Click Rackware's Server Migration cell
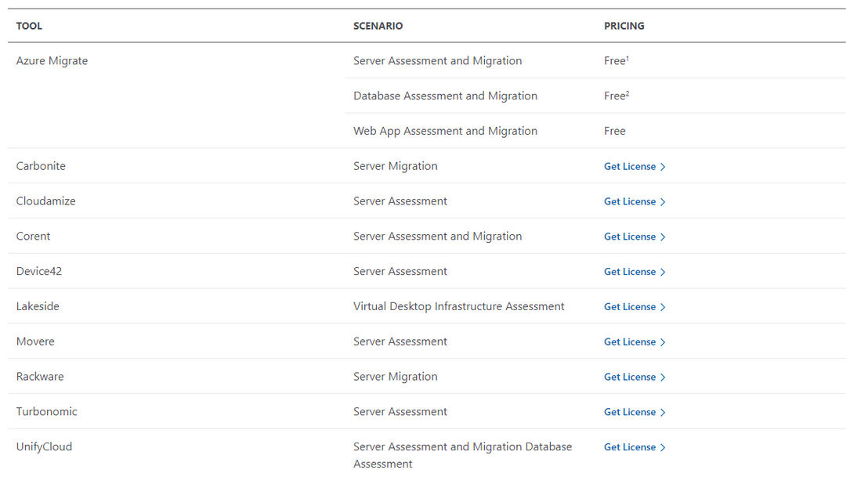This screenshot has width=868, height=477. point(396,376)
